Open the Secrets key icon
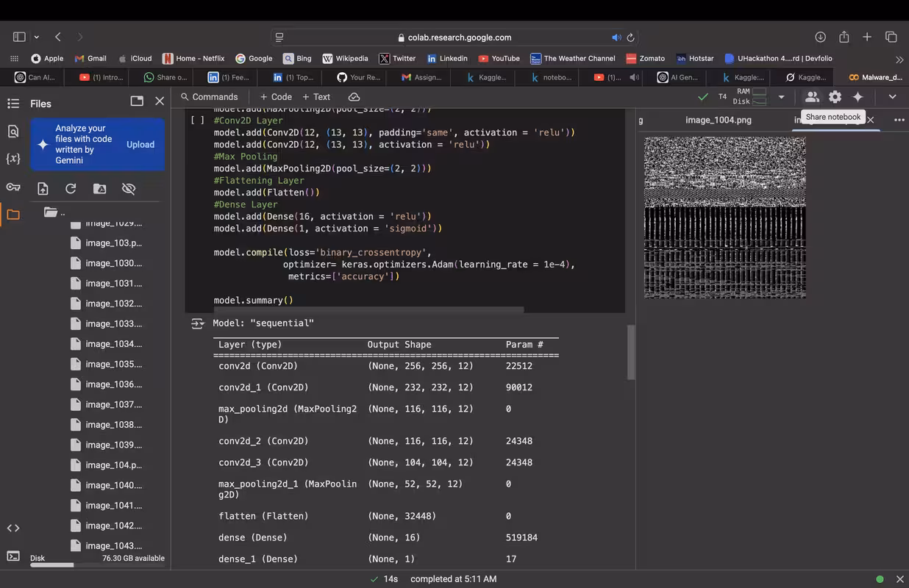Image resolution: width=909 pixels, height=588 pixels. [13, 187]
